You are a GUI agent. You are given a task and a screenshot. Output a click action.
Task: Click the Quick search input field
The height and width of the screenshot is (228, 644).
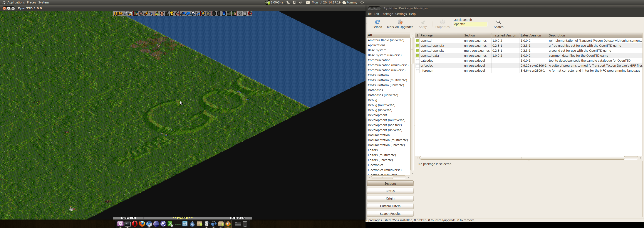coord(471,24)
